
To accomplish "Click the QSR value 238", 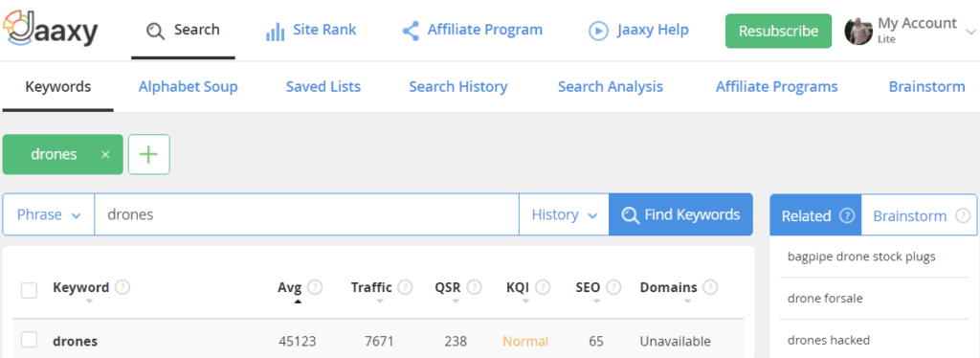I will (456, 341).
